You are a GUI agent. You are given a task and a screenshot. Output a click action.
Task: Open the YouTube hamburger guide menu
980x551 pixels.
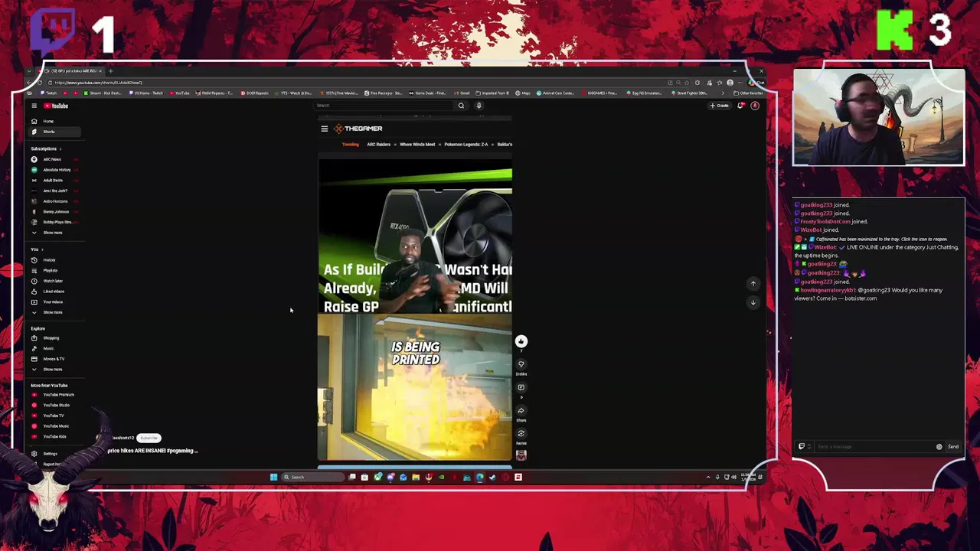34,106
